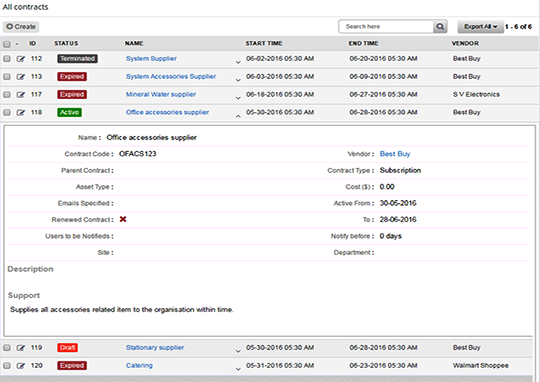Sort by VENDOR column header
Viewport: 540px width, 382px height.
click(465, 43)
